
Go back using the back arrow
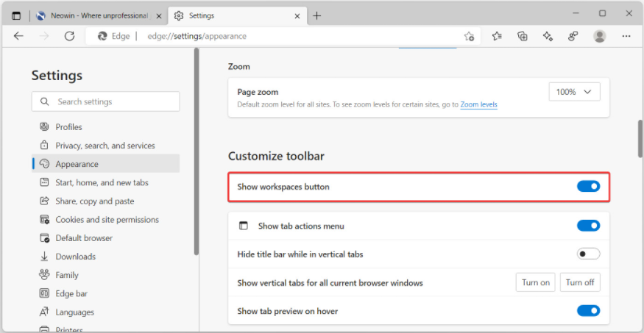(x=18, y=36)
